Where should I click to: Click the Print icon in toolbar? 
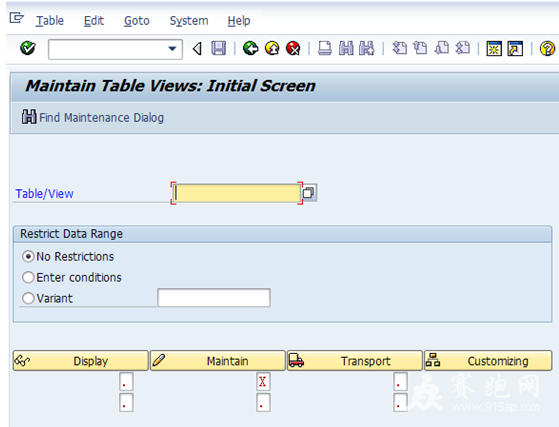[324, 48]
